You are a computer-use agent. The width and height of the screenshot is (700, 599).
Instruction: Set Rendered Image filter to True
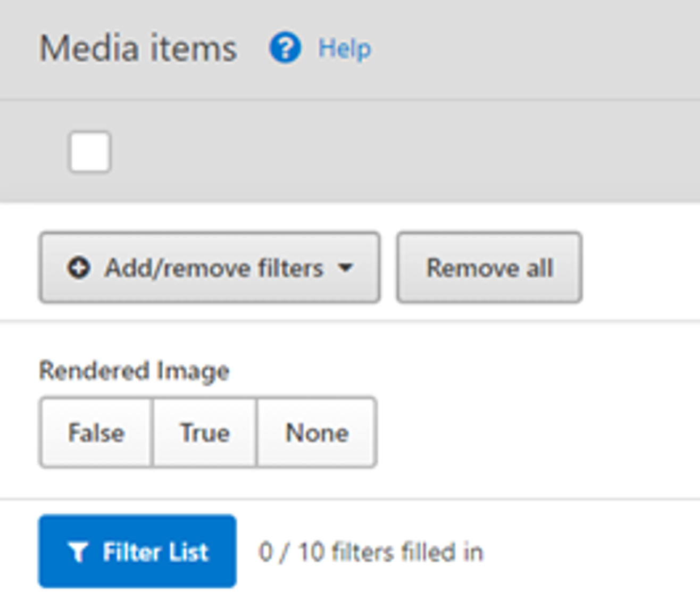pyautogui.click(x=205, y=432)
